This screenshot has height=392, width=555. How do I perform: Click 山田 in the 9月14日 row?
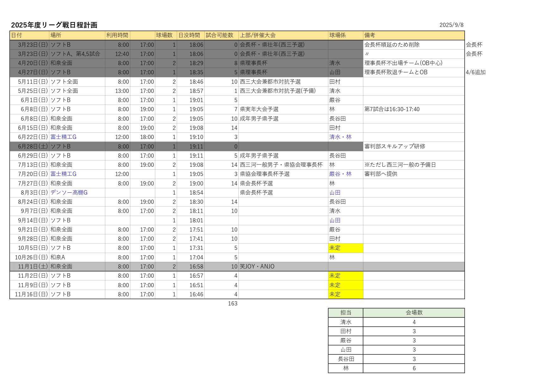point(335,220)
